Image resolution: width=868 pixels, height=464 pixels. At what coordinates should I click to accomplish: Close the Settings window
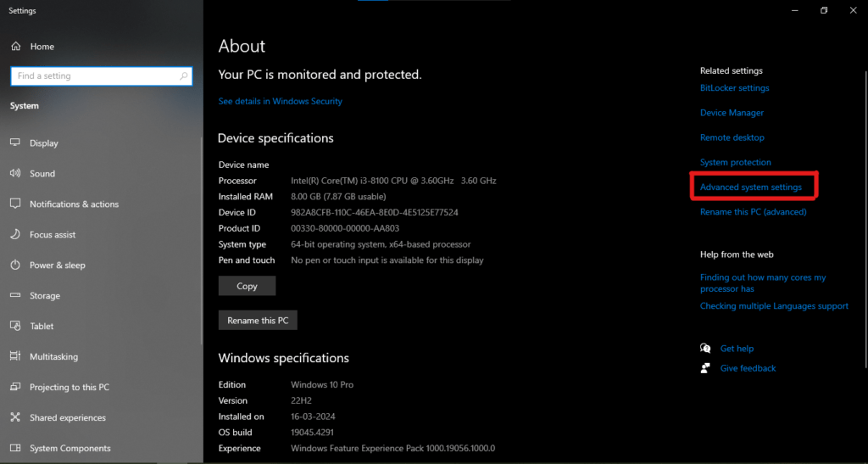coord(853,10)
